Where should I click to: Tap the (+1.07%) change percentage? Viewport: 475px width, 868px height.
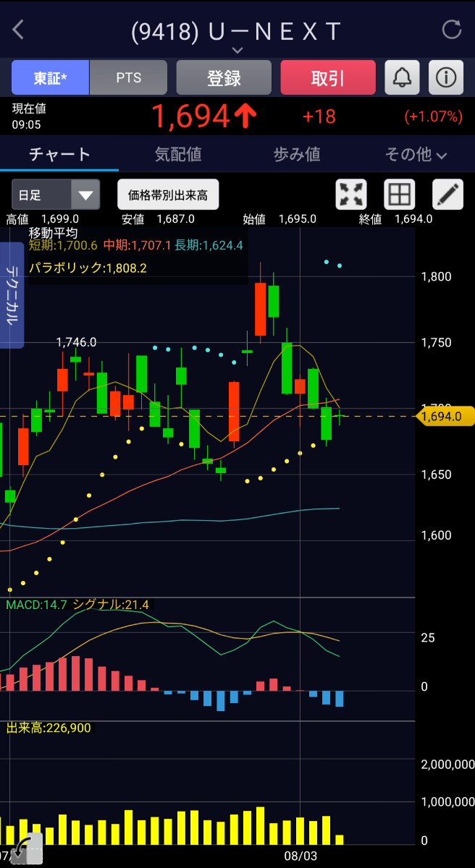point(433,116)
